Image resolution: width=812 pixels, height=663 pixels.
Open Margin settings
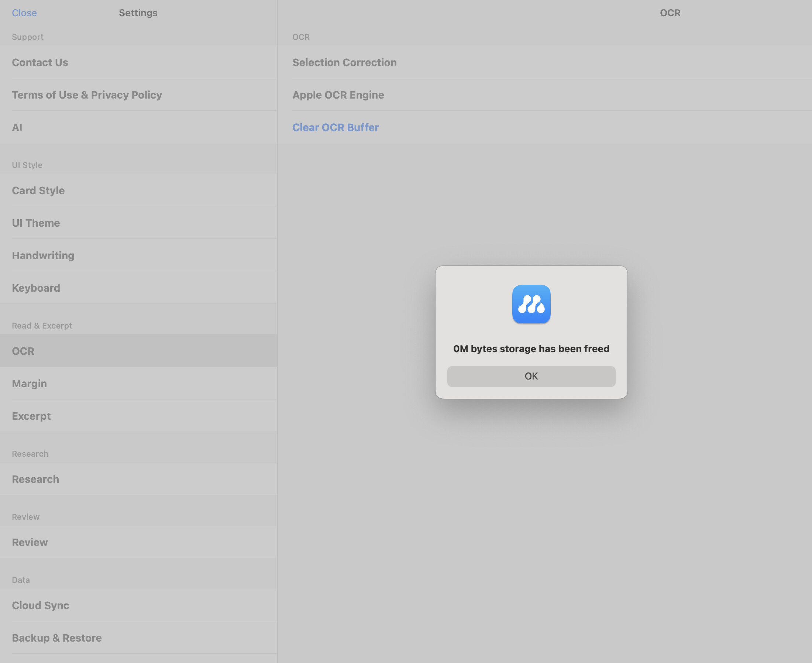tap(30, 384)
